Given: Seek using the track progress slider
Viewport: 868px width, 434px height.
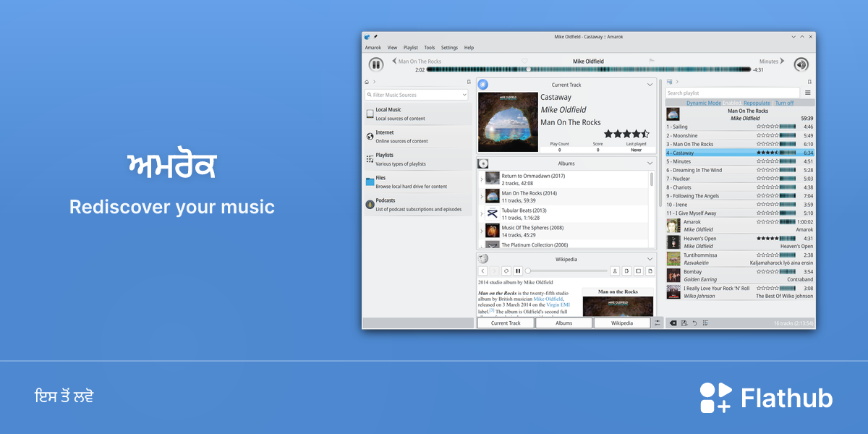Looking at the screenshot, I should coord(589,69).
